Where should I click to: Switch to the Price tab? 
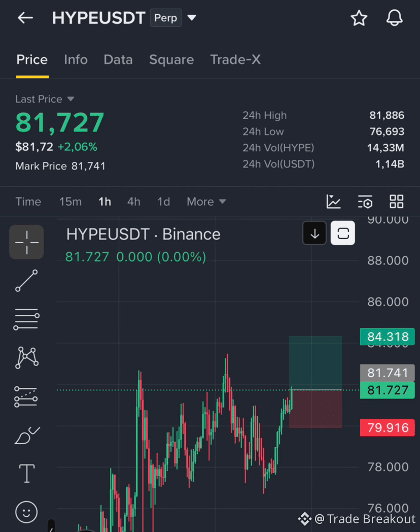(x=32, y=60)
